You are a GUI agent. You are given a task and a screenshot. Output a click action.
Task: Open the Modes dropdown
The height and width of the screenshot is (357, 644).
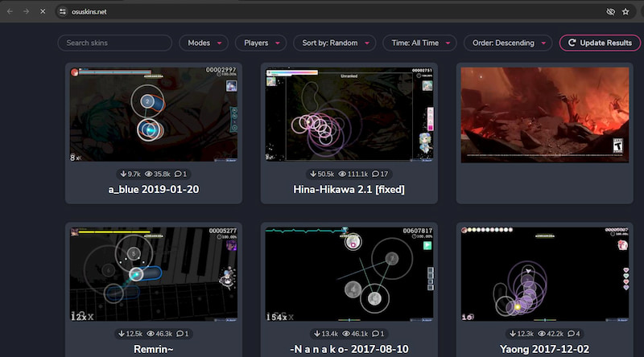click(x=204, y=43)
